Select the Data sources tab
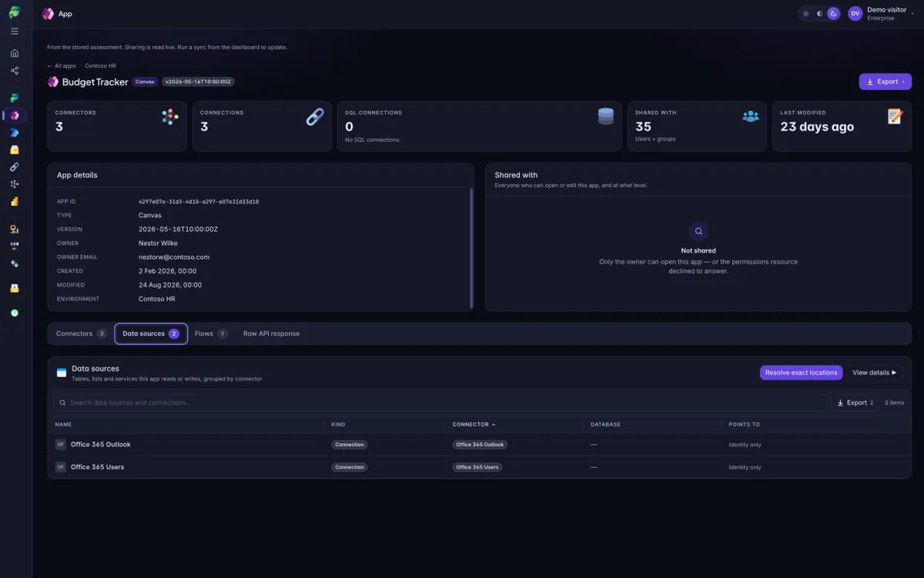 (x=151, y=334)
